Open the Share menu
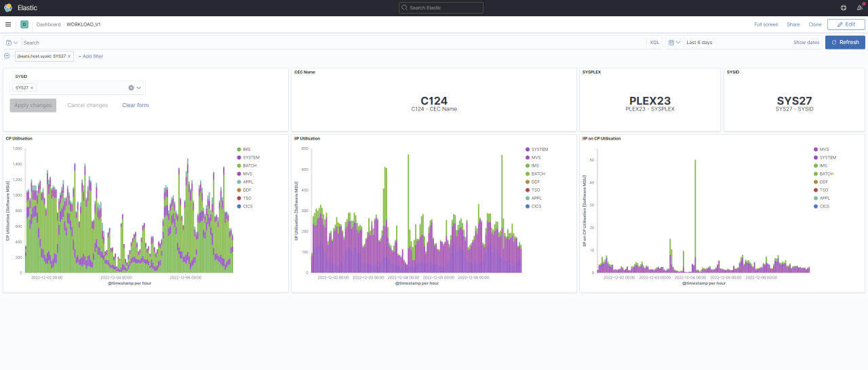 click(793, 24)
